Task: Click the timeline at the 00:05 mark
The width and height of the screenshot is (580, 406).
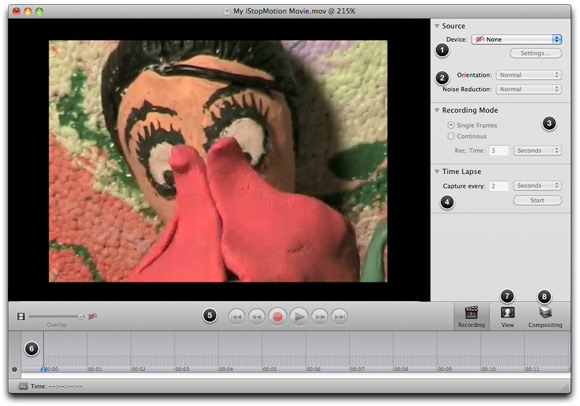Action: click(x=269, y=369)
